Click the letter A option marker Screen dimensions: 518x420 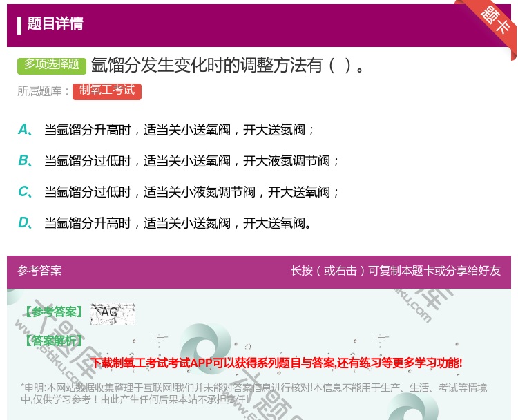pyautogui.click(x=25, y=130)
